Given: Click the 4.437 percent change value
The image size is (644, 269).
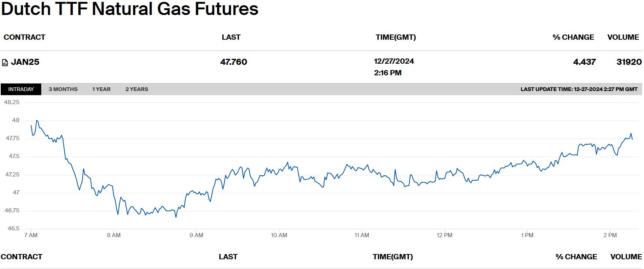Looking at the screenshot, I should [584, 62].
